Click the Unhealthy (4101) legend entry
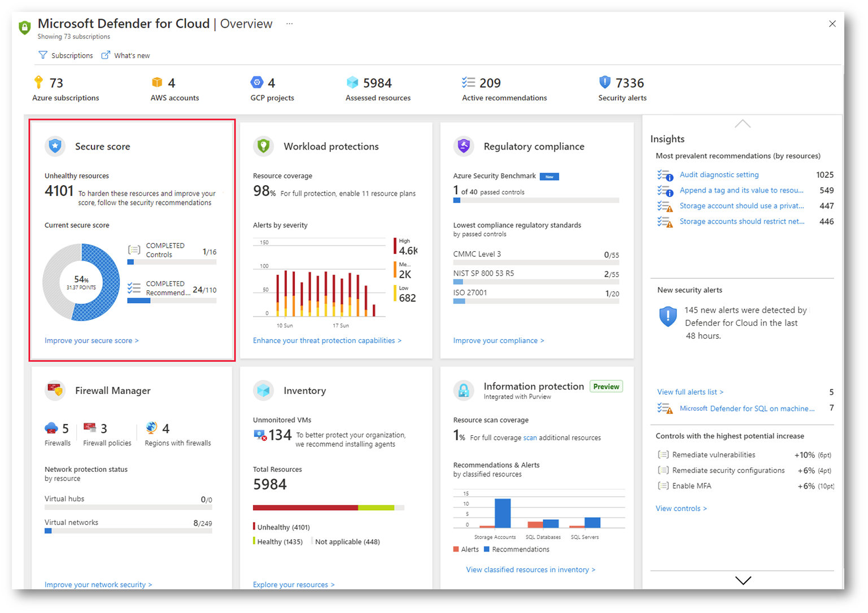 click(x=281, y=527)
